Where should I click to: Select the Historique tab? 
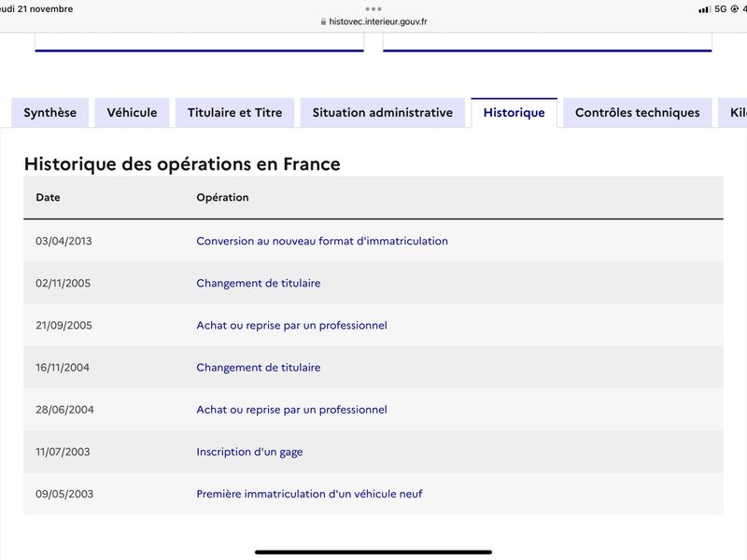click(x=514, y=113)
